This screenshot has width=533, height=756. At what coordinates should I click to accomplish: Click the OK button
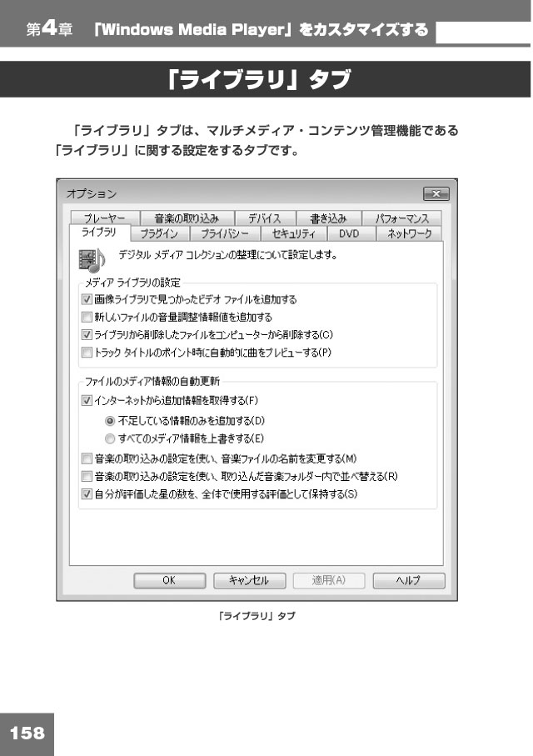coord(170,580)
